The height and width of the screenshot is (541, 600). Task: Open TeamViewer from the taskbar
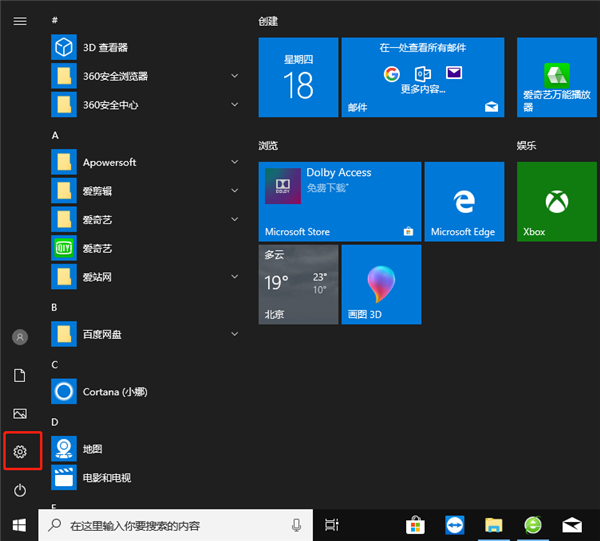click(x=455, y=525)
